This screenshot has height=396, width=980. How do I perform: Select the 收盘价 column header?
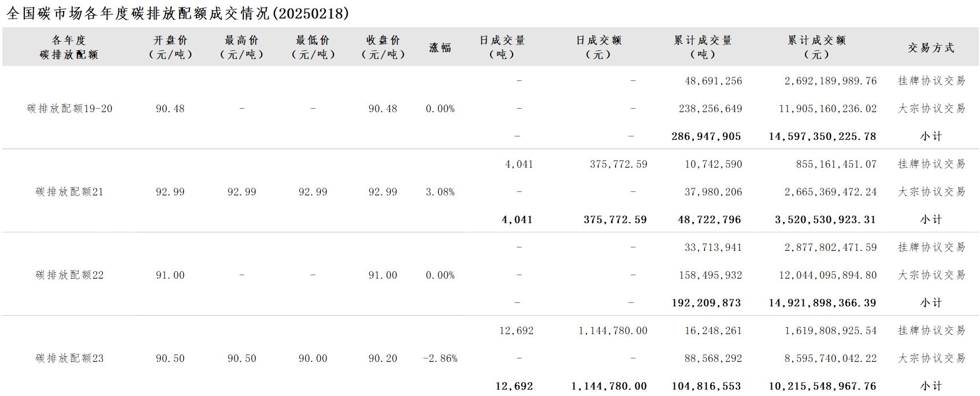coord(383,47)
